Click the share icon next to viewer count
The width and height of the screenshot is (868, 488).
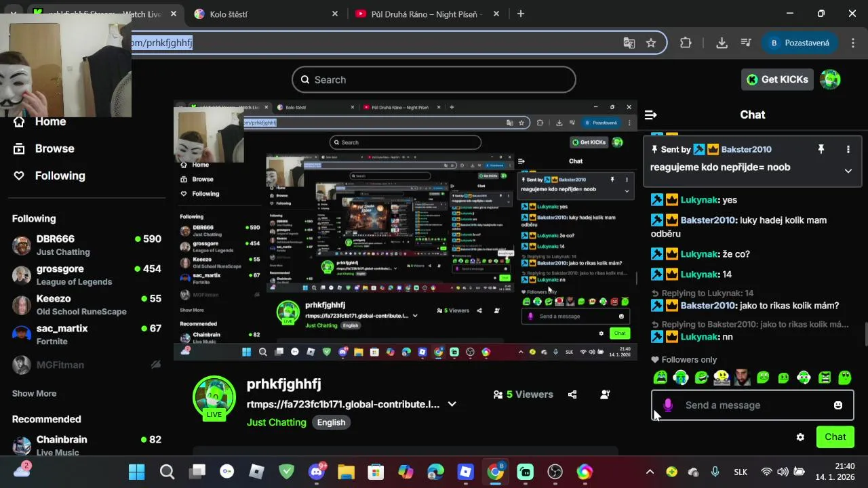click(x=572, y=394)
